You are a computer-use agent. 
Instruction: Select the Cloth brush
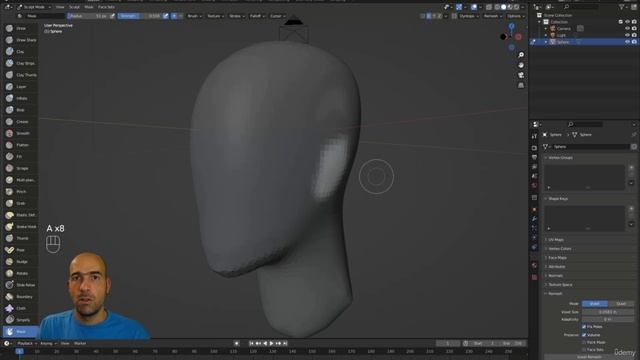coord(20,308)
